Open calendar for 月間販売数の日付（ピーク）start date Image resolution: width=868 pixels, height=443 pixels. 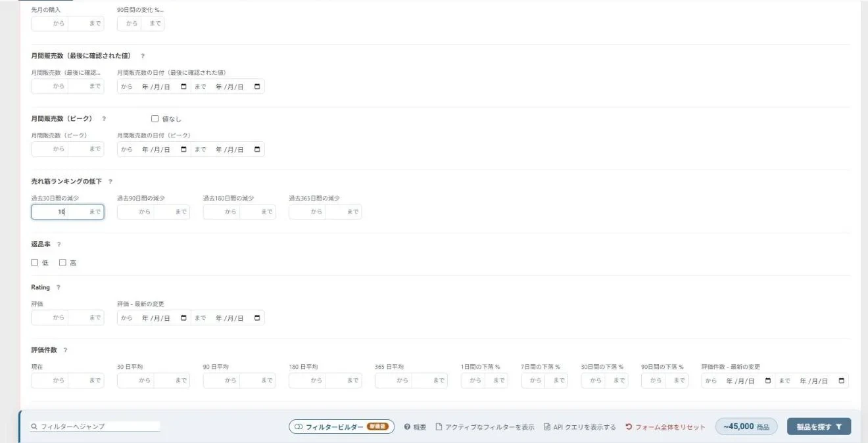(x=183, y=149)
